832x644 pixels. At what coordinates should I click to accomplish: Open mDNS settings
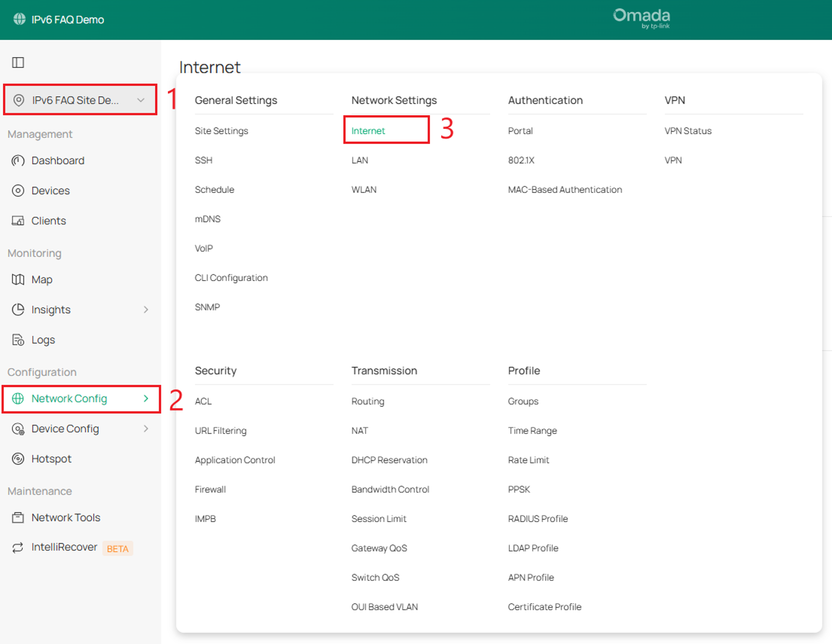coord(208,219)
